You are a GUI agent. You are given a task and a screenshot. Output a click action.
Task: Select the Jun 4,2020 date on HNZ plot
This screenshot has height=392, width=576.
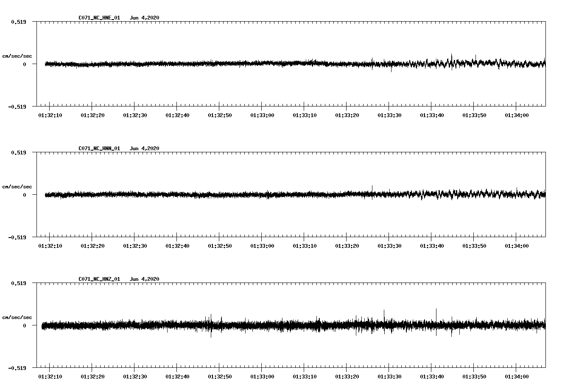(145, 279)
